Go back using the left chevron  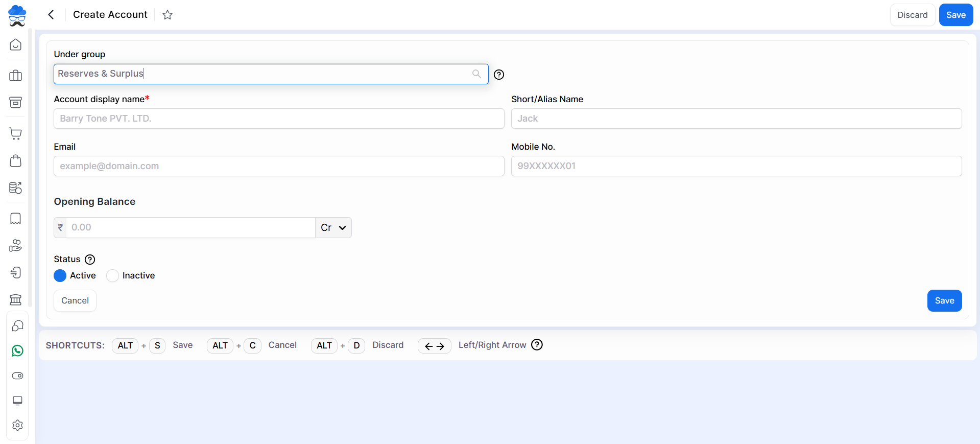[x=51, y=15]
